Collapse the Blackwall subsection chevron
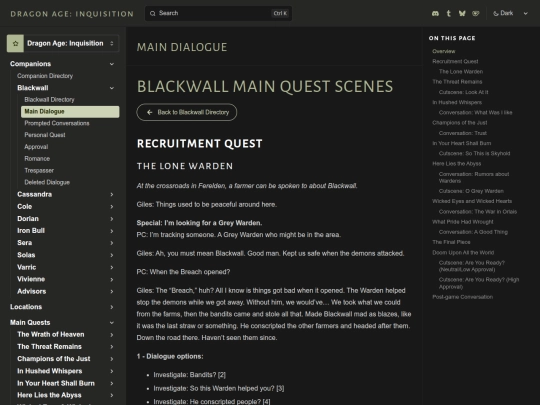Viewport: 540px width, 405px height. pyautogui.click(x=112, y=88)
